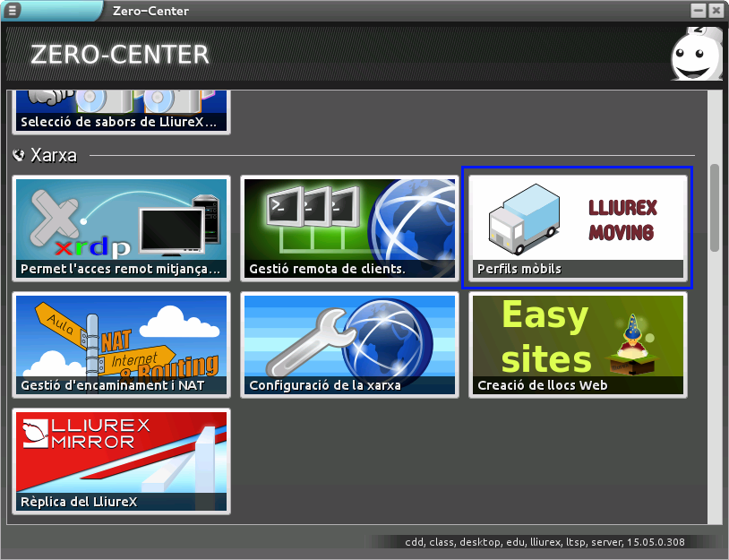The image size is (729, 560).
Task: Open Rèplica del LliureX mirror tile
Action: coord(121,461)
